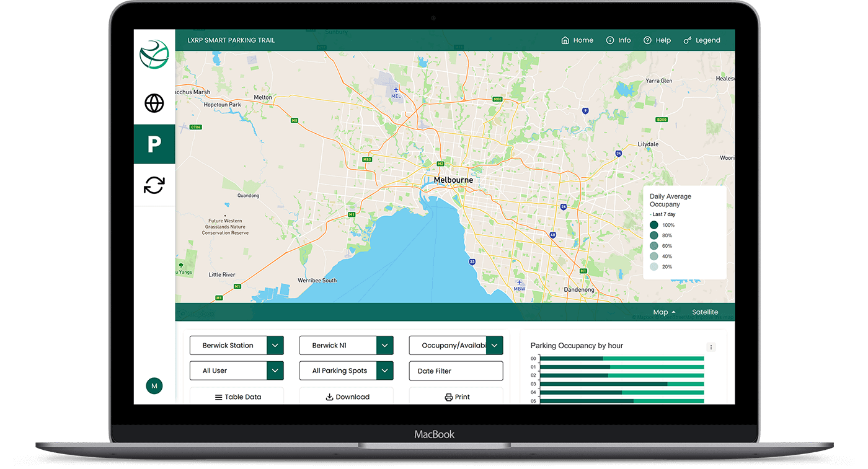Open the Info menu item
Viewport: 868px width, 469px height.
[618, 40]
